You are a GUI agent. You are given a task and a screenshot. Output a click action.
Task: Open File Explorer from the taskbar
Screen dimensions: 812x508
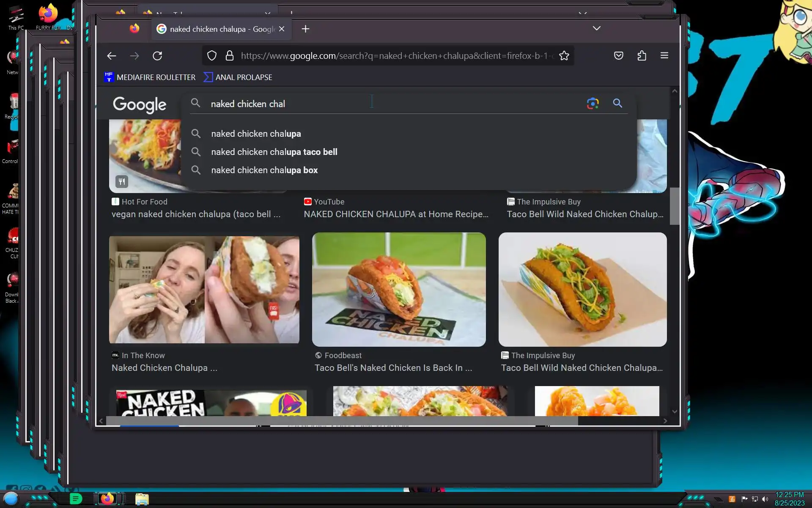142,499
